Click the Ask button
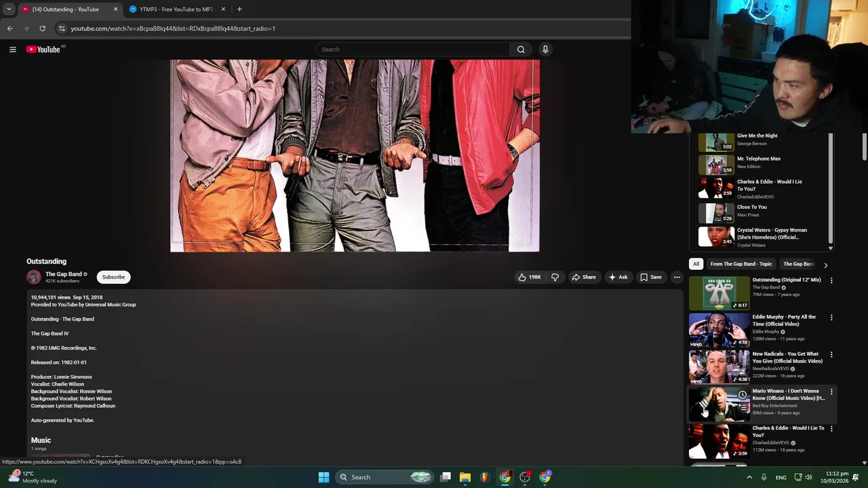Viewport: 868px width, 488px height. [x=618, y=277]
